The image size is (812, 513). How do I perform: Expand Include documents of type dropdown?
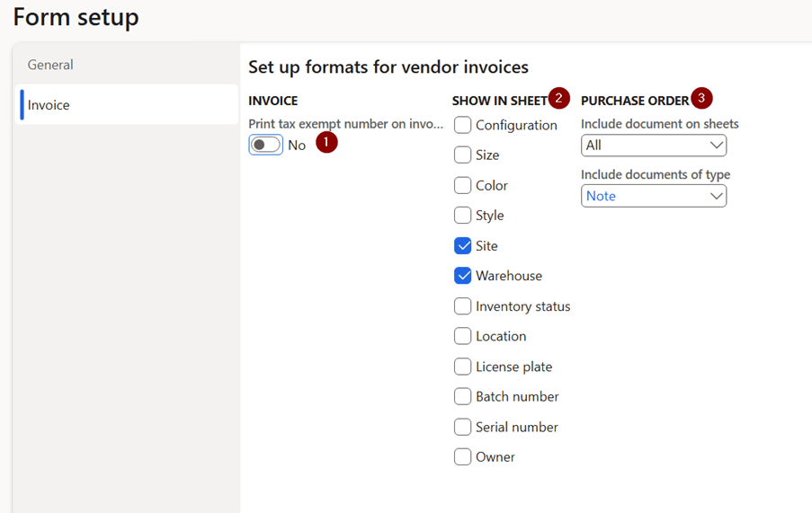[x=654, y=196]
